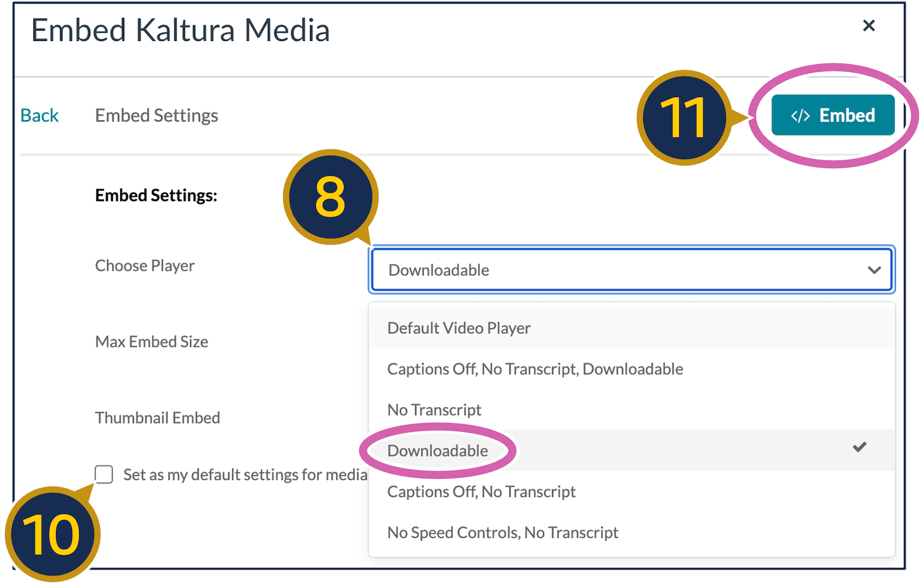Click the Embed Kaltura Media title
Image resolution: width=924 pixels, height=588 pixels.
[x=180, y=30]
